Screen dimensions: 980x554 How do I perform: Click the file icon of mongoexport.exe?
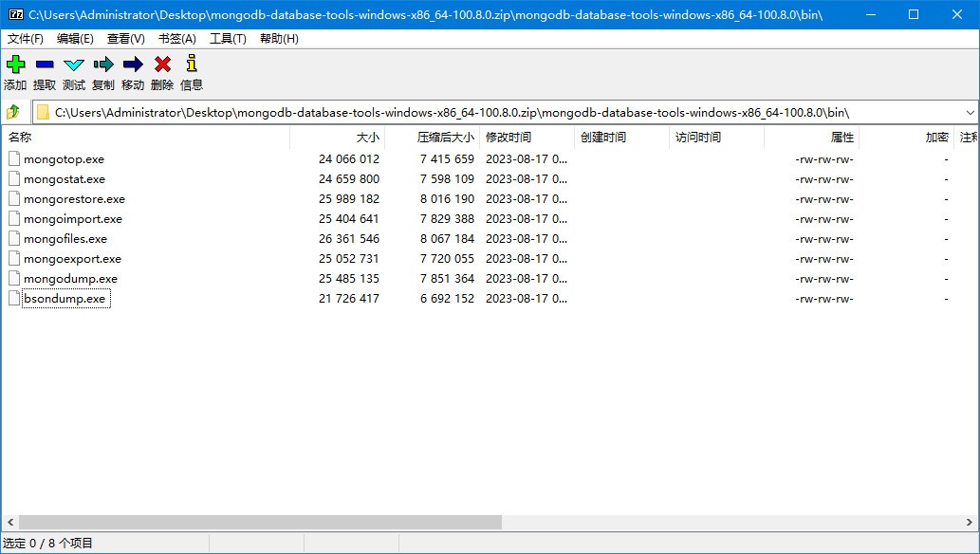(13, 258)
